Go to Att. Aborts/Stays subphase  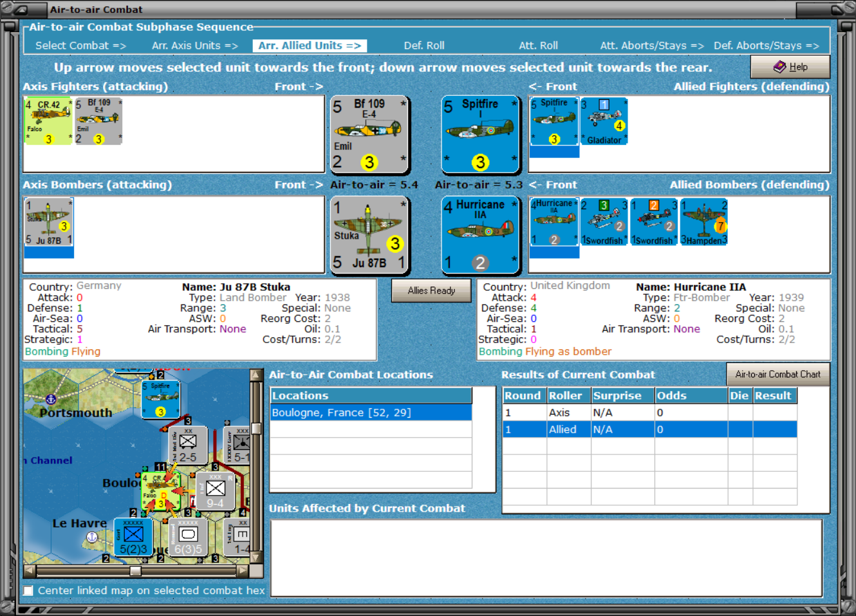pyautogui.click(x=652, y=46)
